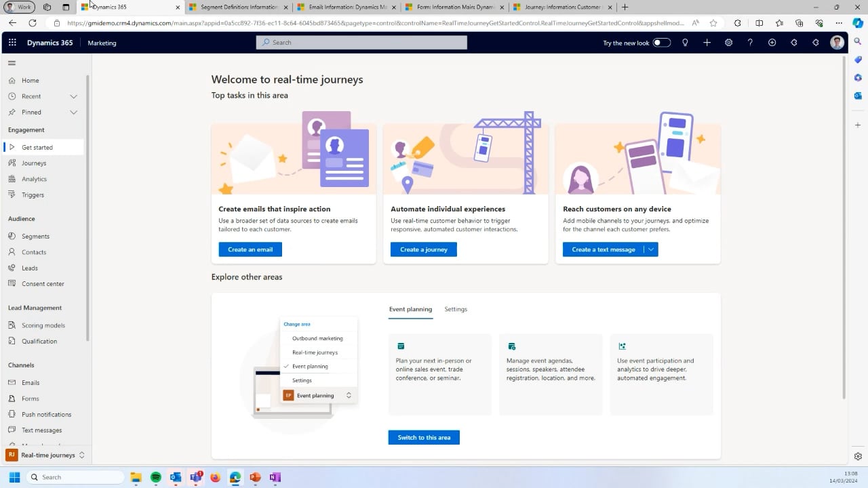Screen dimensions: 868x488
Task: Click the Create a journey button
Action: point(424,249)
